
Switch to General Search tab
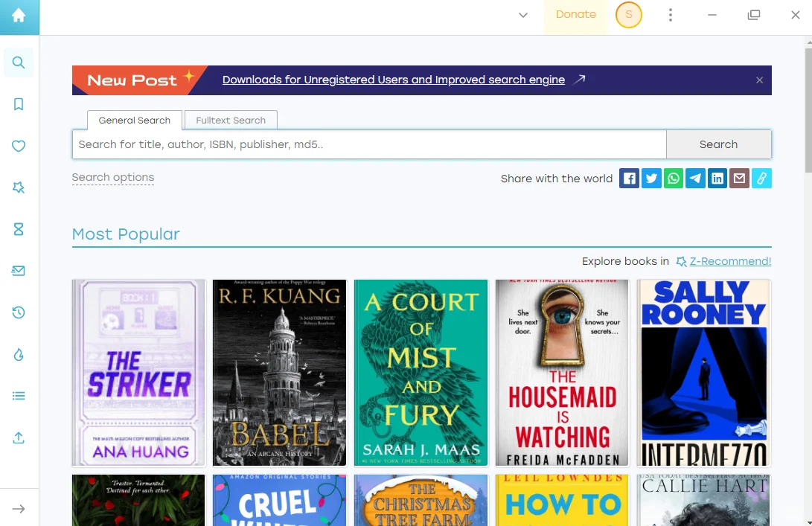tap(135, 120)
